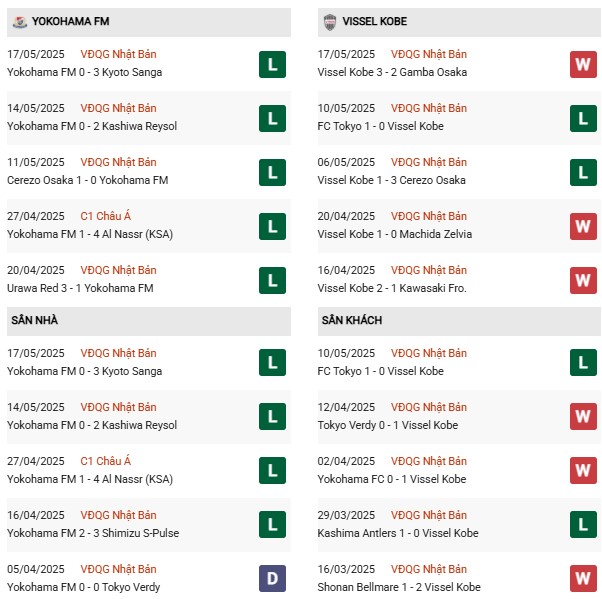602x599 pixels.
Task: Click the Yokohama FM club logo
Action: [19, 21]
